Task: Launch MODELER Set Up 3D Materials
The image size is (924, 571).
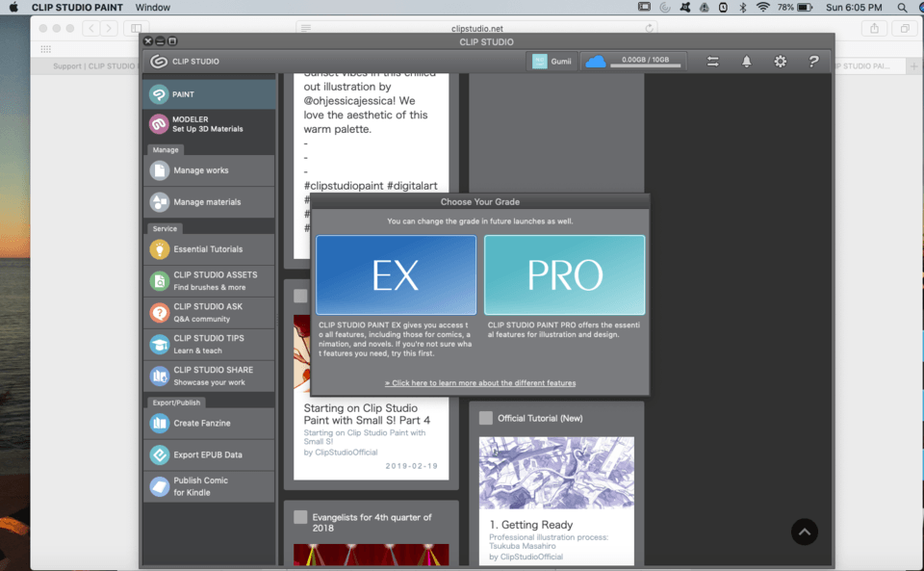Action: click(x=209, y=124)
